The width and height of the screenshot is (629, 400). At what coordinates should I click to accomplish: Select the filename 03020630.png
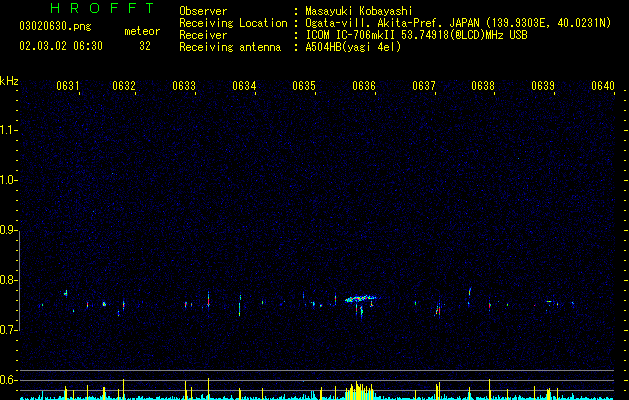coord(55,27)
